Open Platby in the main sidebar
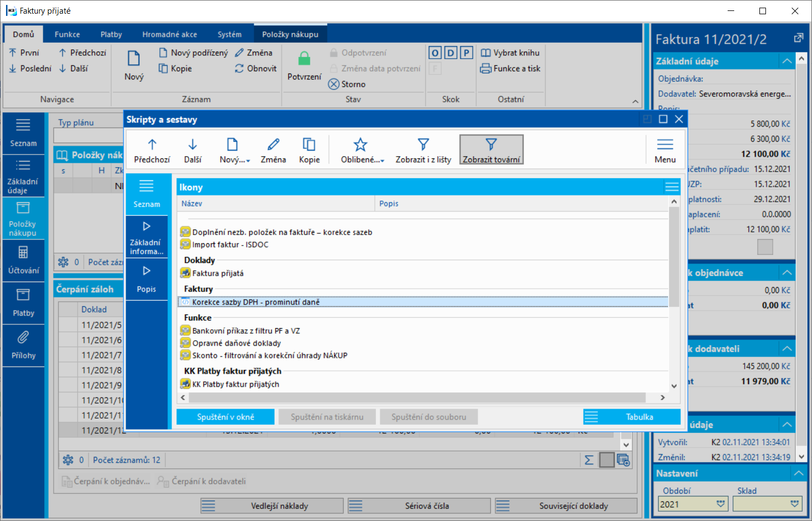 (x=23, y=303)
